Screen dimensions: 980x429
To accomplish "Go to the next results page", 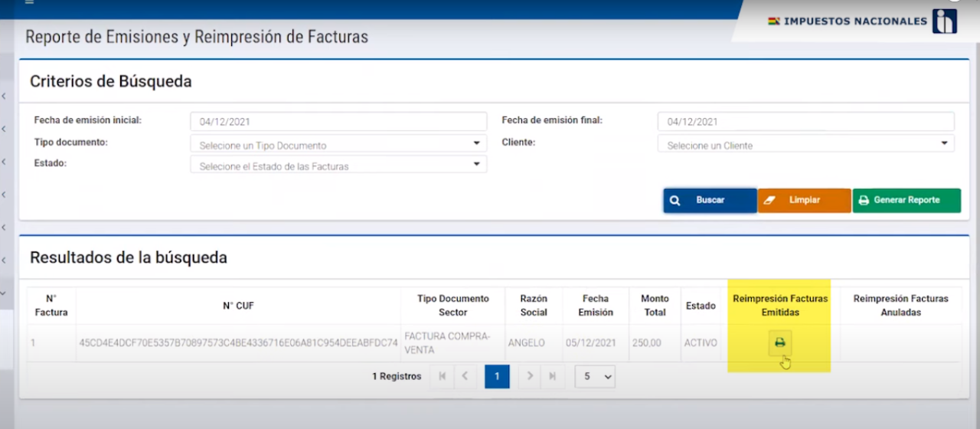I will (528, 376).
